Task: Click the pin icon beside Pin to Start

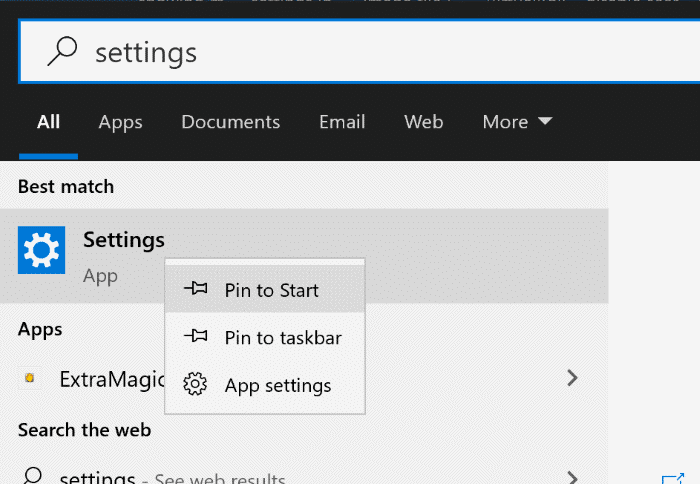Action: [196, 289]
